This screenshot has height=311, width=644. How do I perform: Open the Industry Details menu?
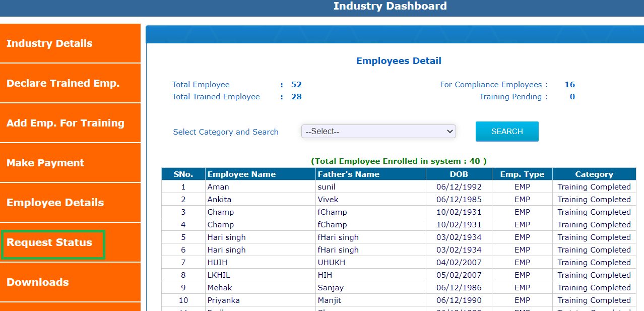coord(49,43)
